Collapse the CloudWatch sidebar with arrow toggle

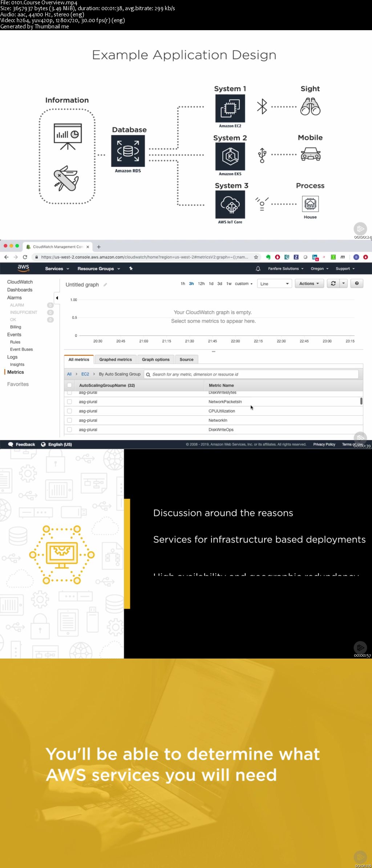pyautogui.click(x=57, y=298)
